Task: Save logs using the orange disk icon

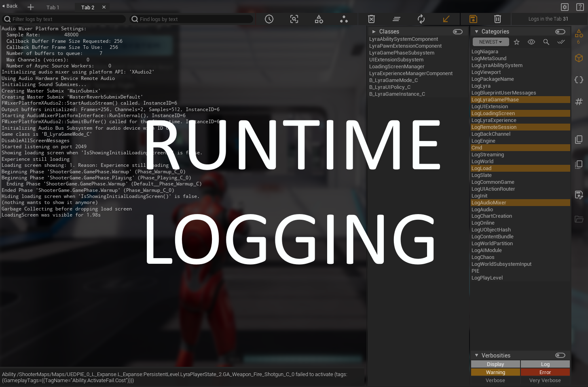Action: [472, 19]
